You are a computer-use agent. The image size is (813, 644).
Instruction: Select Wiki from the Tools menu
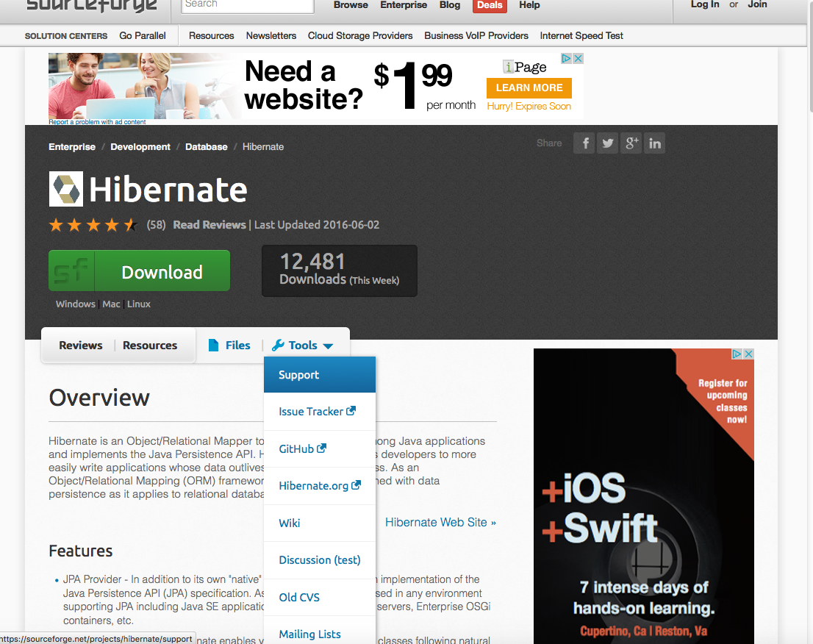[290, 523]
